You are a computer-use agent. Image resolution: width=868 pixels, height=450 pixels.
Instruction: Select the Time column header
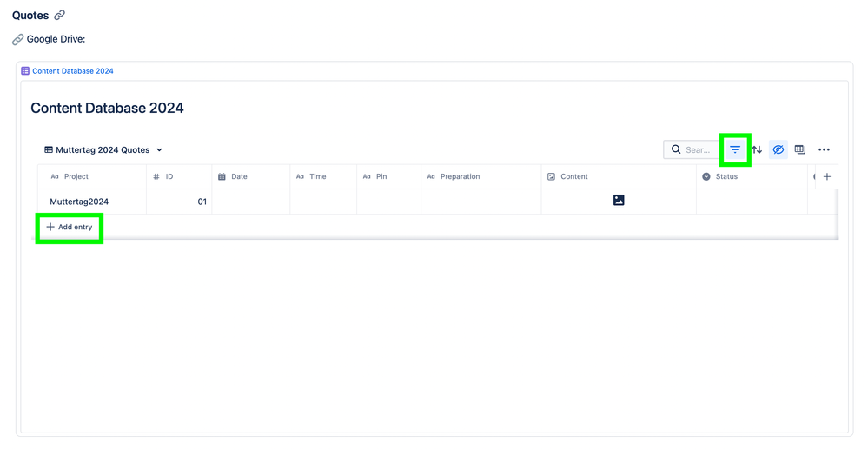click(x=323, y=176)
